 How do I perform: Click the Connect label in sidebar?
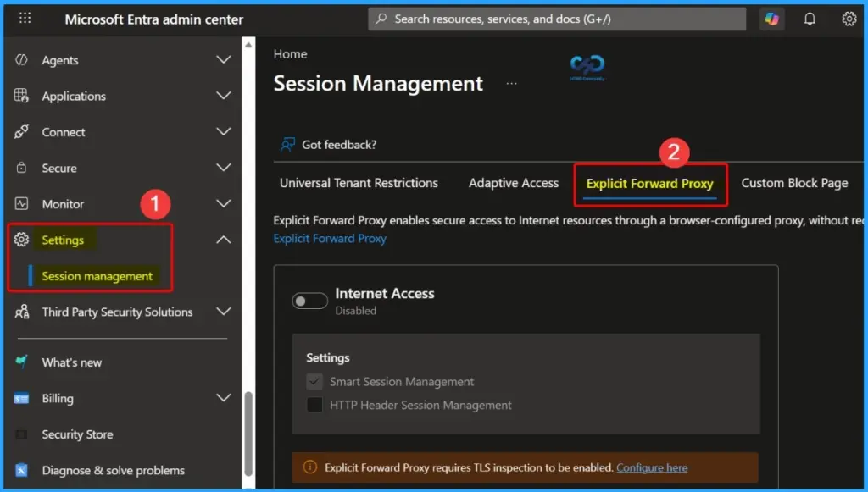pos(64,132)
